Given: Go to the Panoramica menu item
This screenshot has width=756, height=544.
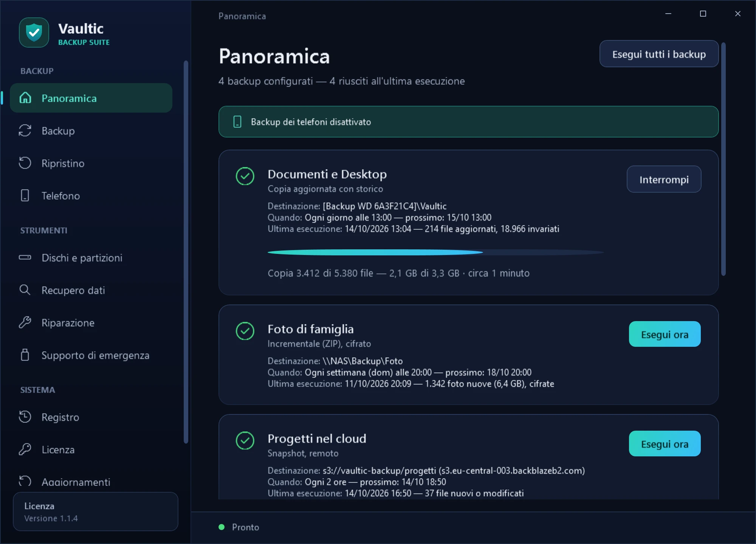Looking at the screenshot, I should pos(91,98).
